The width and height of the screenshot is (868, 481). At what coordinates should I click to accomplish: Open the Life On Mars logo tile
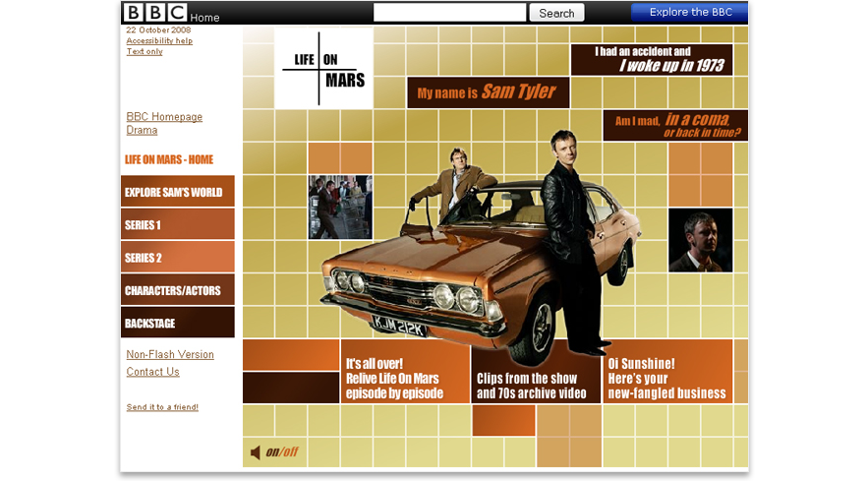(323, 68)
